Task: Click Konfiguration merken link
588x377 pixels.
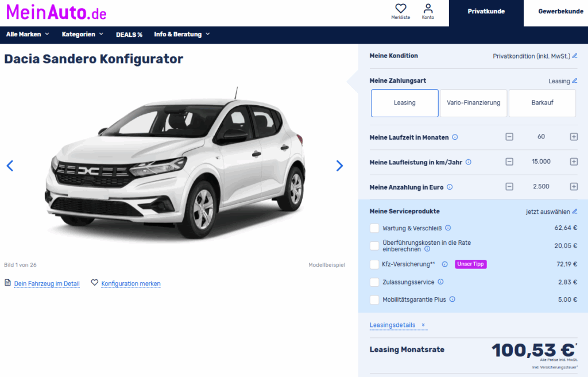Action: tap(131, 283)
